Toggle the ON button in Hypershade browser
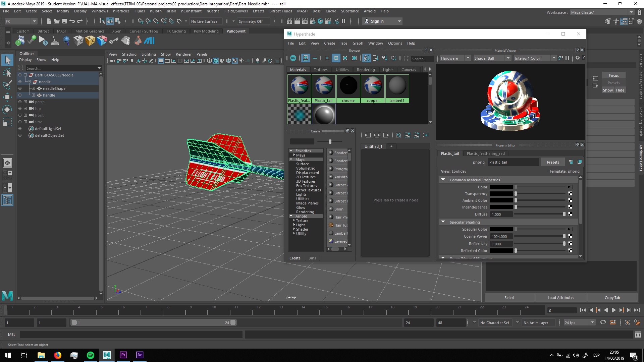This screenshot has height=362, width=644. click(293, 58)
